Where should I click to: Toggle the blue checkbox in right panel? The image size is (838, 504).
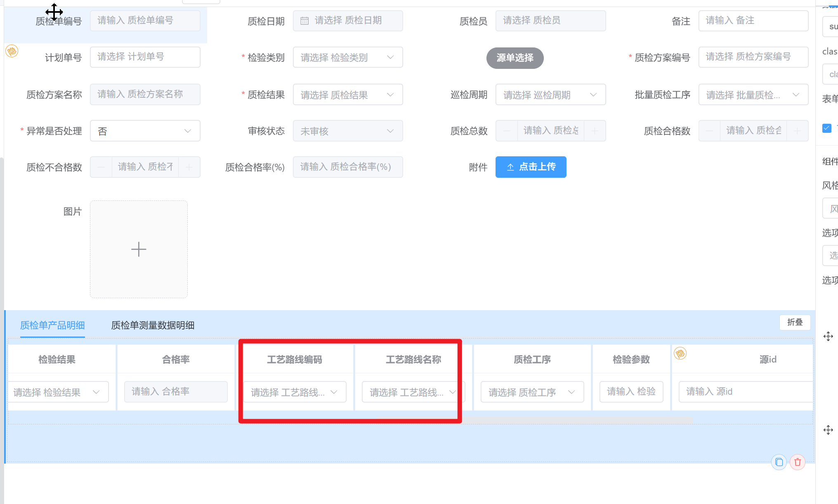click(826, 128)
